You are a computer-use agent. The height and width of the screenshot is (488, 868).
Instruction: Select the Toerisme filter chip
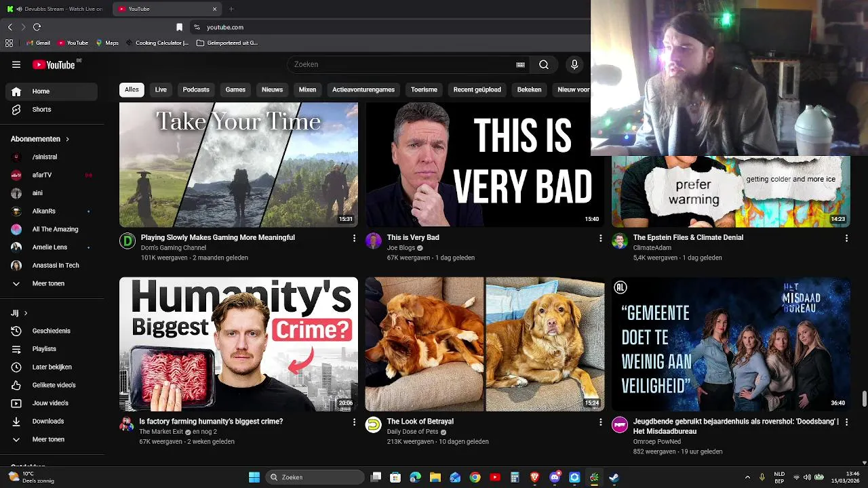[x=424, y=89]
